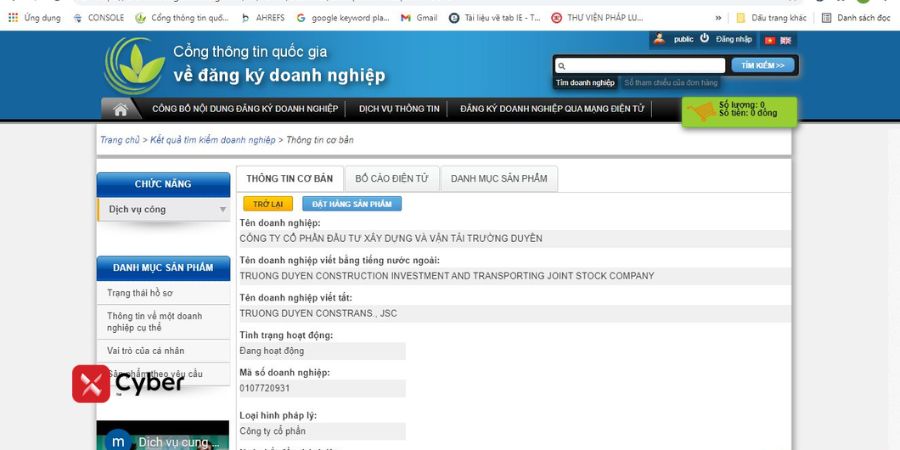The image size is (900, 450).
Task: Open the Gmail bookmark
Action: tap(419, 18)
